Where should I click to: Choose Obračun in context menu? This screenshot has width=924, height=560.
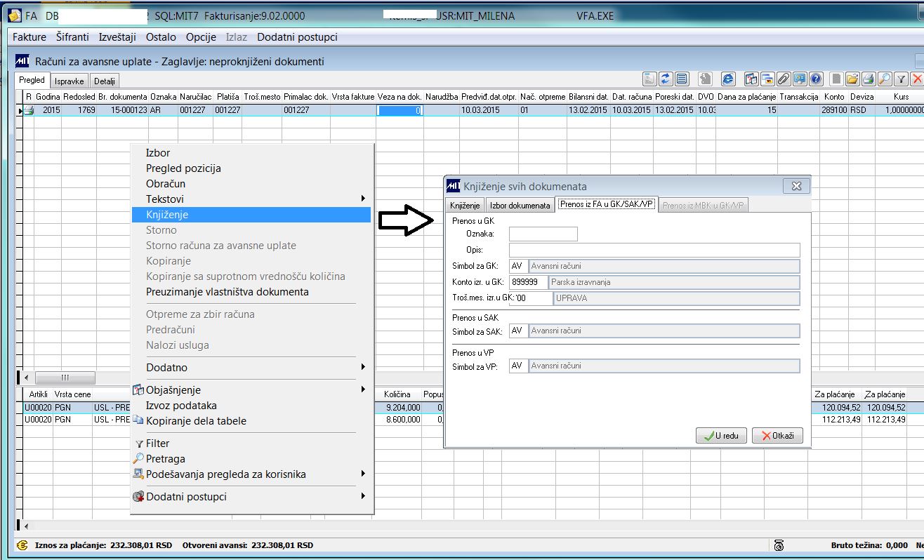(x=253, y=184)
